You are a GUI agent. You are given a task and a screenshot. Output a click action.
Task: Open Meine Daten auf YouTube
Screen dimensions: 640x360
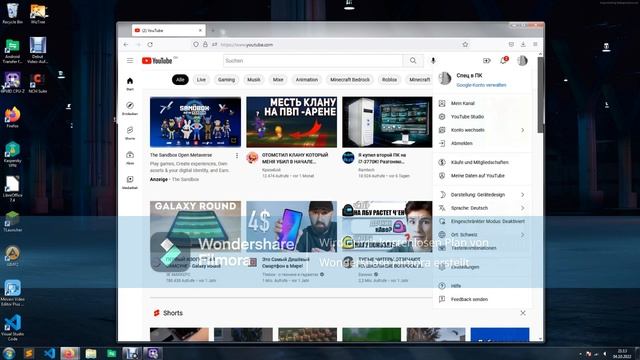coord(482,176)
